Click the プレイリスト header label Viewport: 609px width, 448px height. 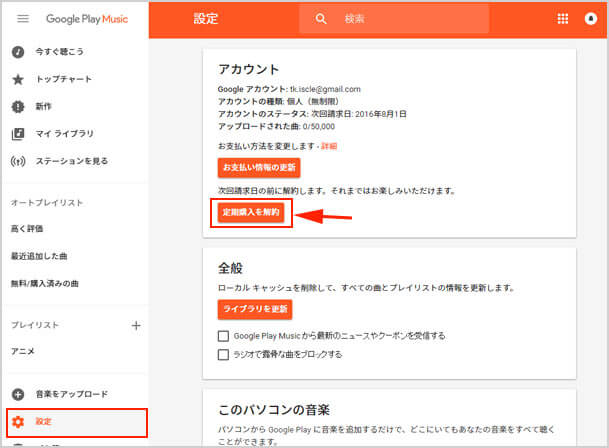35,325
